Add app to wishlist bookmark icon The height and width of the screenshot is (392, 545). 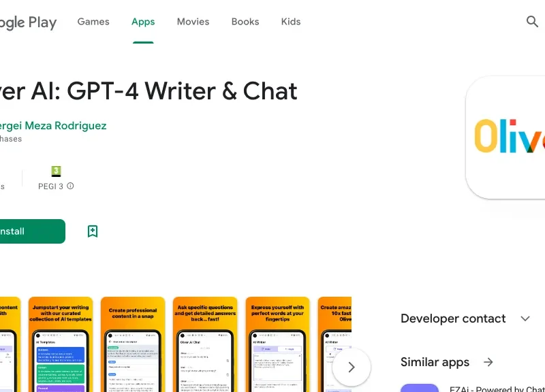coord(93,231)
